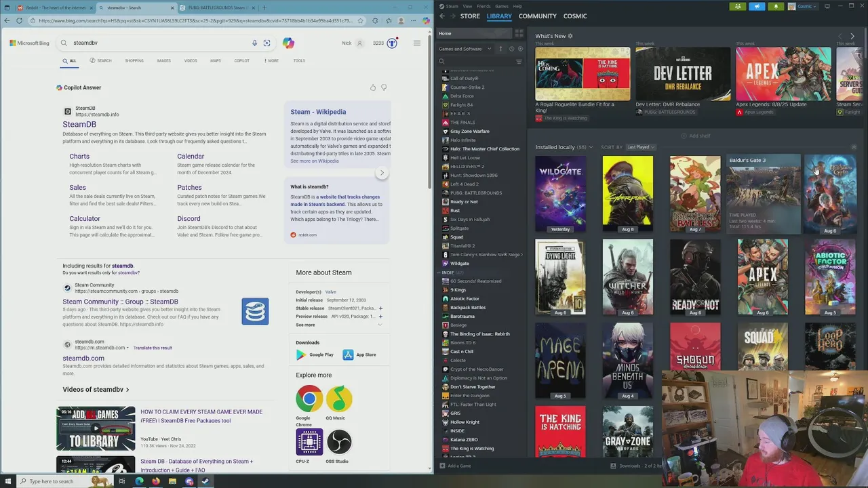This screenshot has width=868, height=488.
Task: Open Steam View menu
Action: 467,6
